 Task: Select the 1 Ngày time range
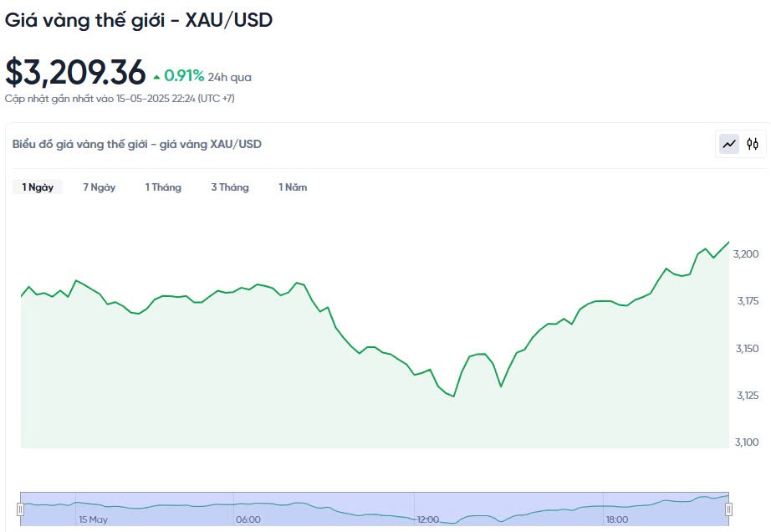(x=38, y=187)
